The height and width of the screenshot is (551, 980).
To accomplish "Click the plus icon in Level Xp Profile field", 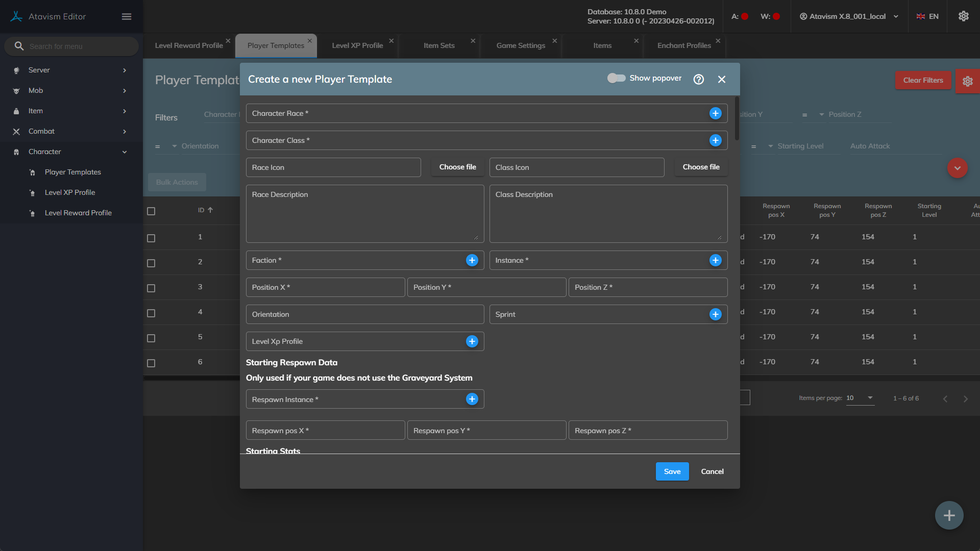I will [x=472, y=341].
